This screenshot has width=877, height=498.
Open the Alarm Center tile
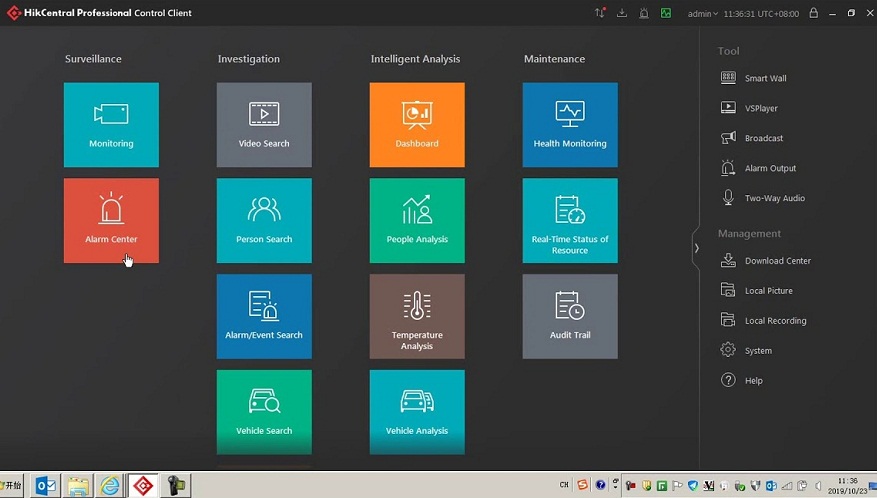click(111, 220)
